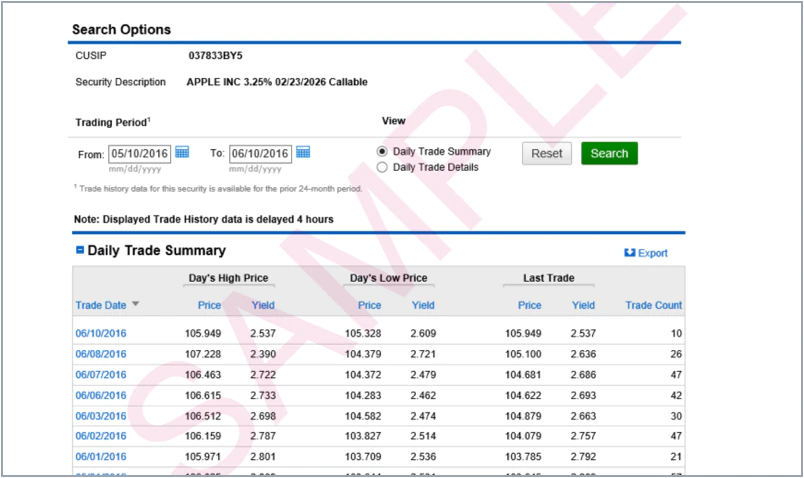Open the 06/10/2016 trade date link
The image size is (804, 478).
(x=101, y=333)
